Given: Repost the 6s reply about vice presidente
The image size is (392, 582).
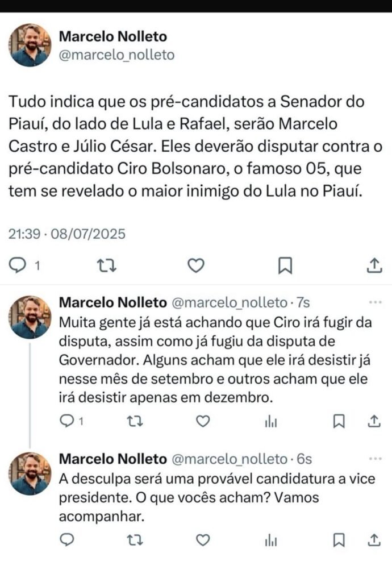Looking at the screenshot, I should 136,540.
